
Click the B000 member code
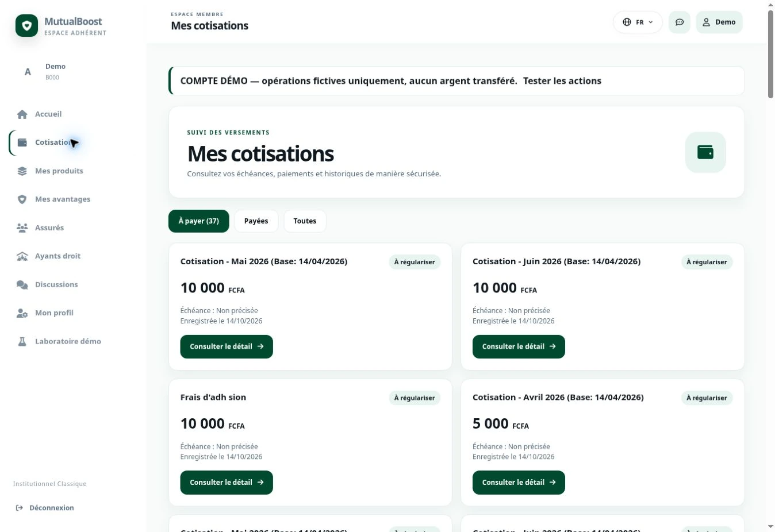(52, 78)
